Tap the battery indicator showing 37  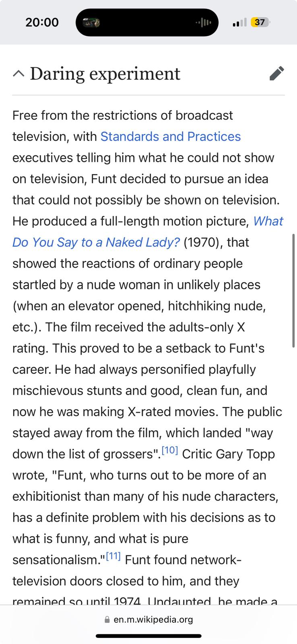pyautogui.click(x=260, y=22)
